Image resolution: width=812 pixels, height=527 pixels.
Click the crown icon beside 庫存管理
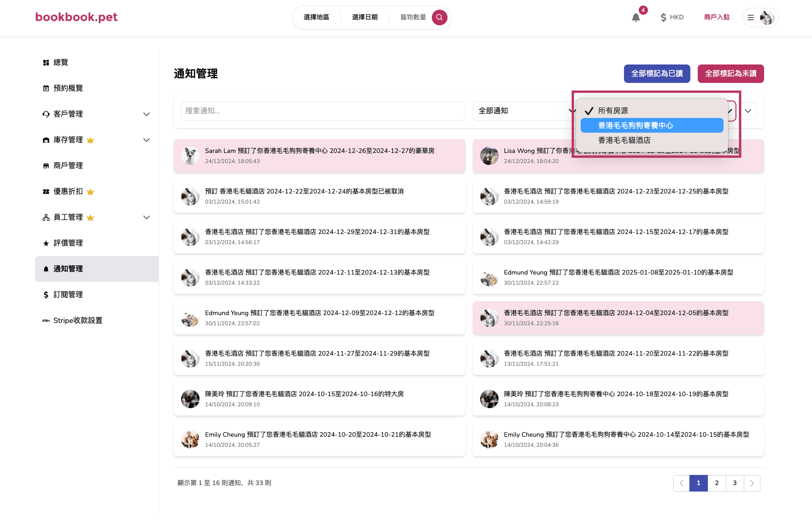(90, 140)
